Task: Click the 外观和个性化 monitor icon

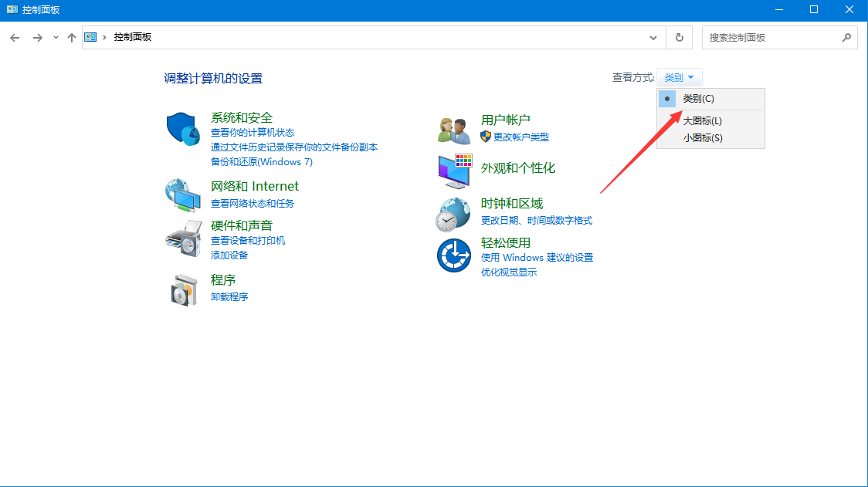Action: point(454,171)
